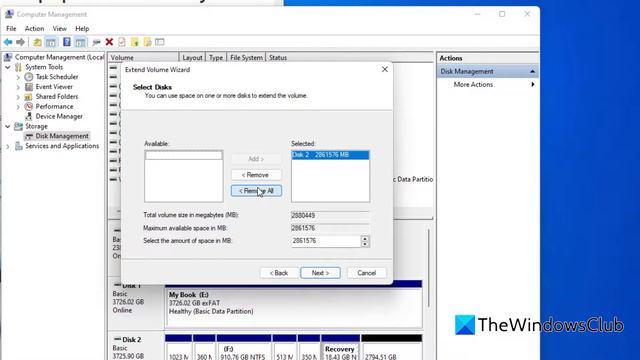
Task: Sort by the Status column header
Action: click(x=278, y=58)
